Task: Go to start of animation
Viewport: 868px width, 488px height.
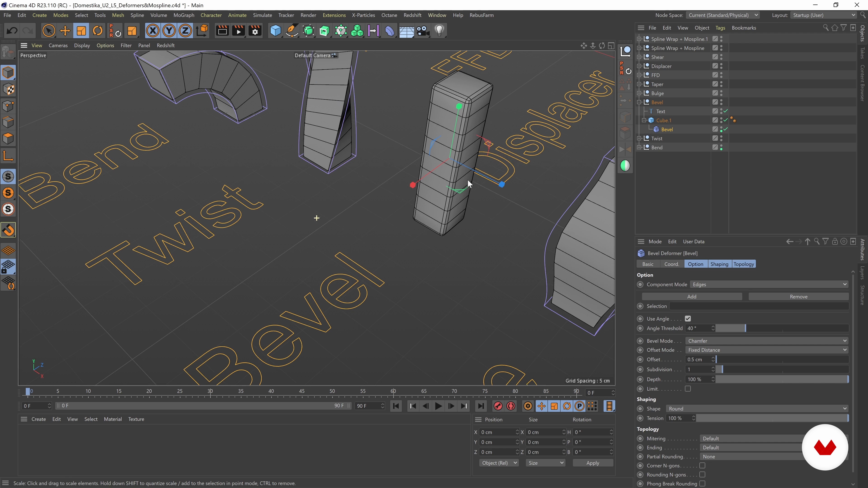Action: coord(396,406)
